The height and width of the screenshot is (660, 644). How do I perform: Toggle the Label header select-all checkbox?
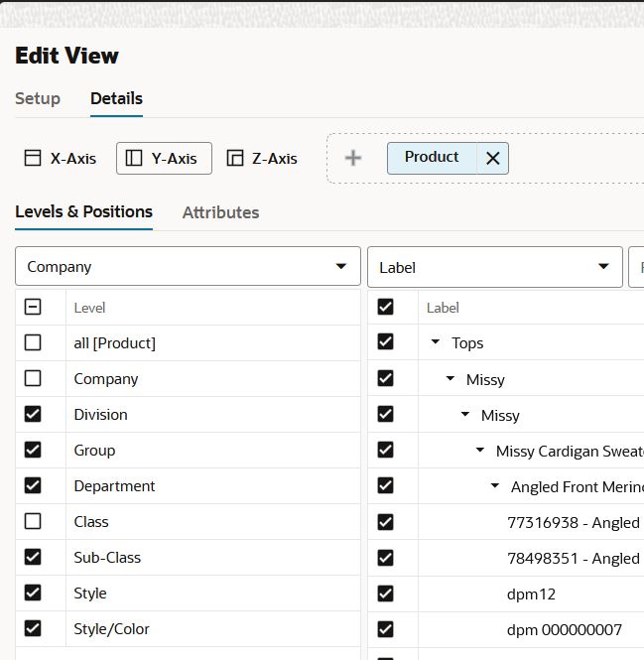pos(386,307)
